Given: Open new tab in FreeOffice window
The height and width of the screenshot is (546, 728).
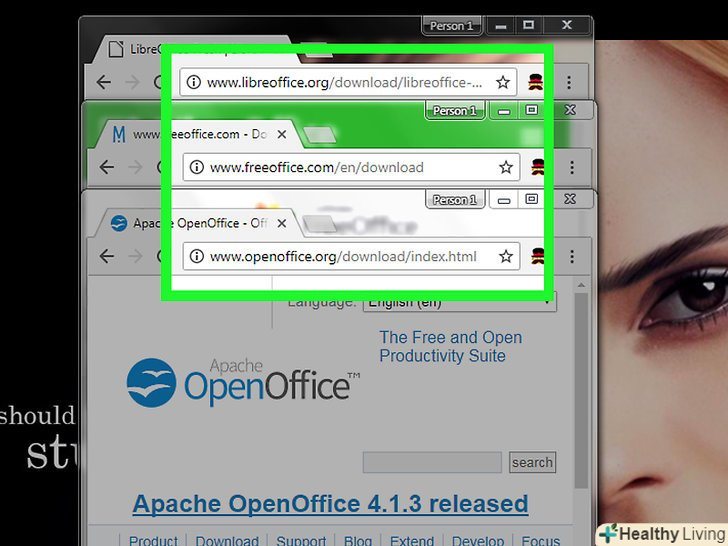Looking at the screenshot, I should [x=319, y=135].
